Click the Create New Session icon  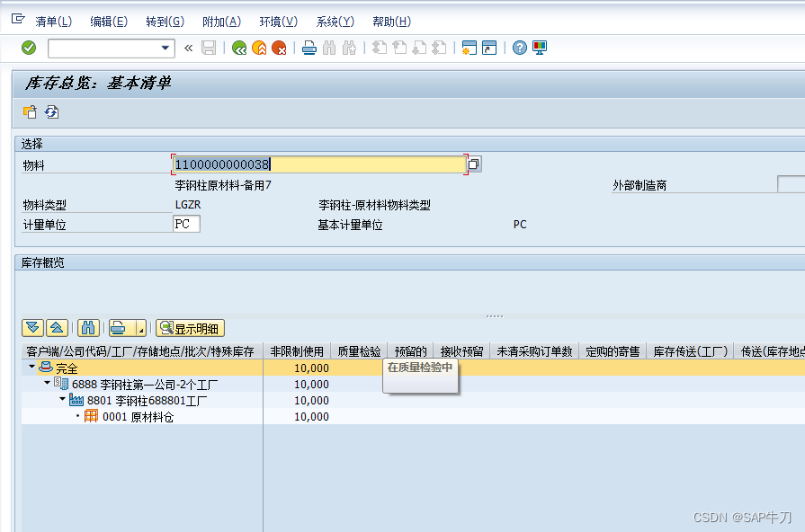coord(470,49)
